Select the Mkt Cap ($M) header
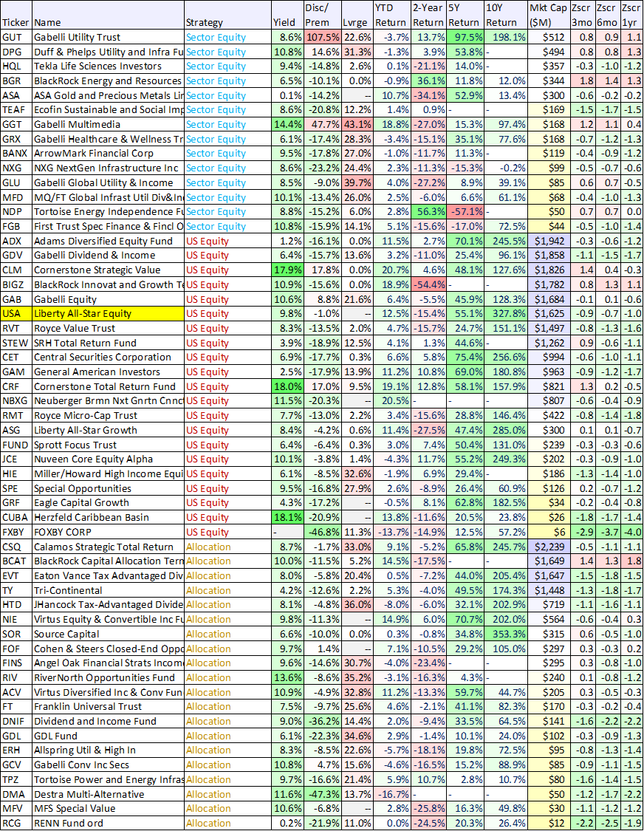The height and width of the screenshot is (831, 644). (x=548, y=15)
